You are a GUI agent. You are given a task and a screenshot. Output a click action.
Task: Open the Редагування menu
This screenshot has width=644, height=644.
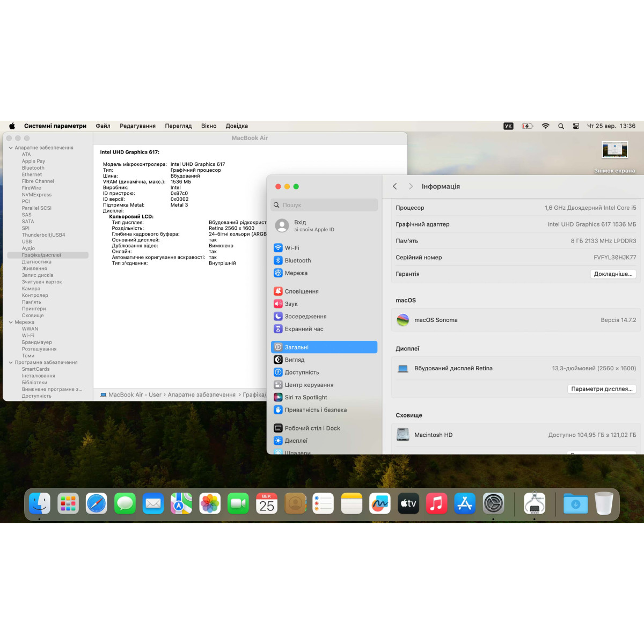pyautogui.click(x=137, y=126)
